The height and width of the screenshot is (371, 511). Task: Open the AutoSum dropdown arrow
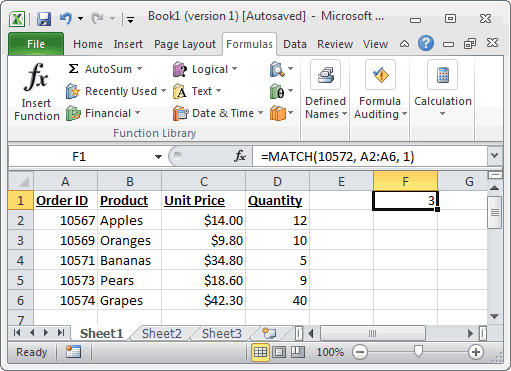tap(139, 69)
